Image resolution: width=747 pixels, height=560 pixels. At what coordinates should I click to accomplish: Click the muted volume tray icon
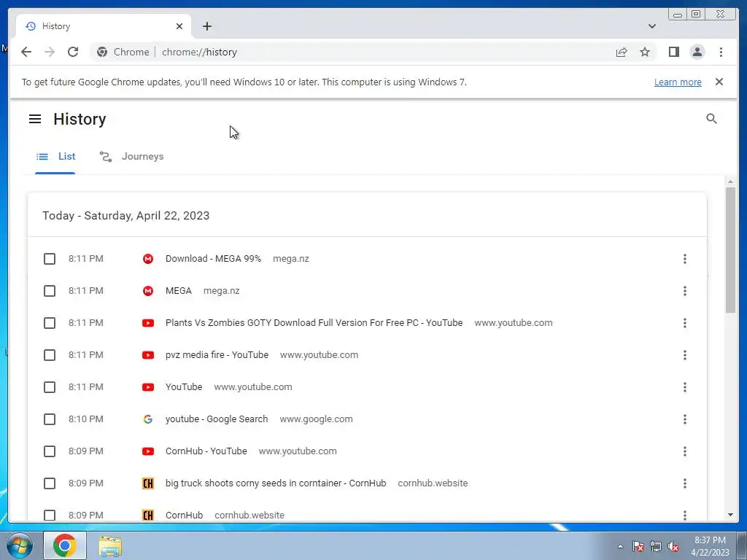click(x=673, y=547)
